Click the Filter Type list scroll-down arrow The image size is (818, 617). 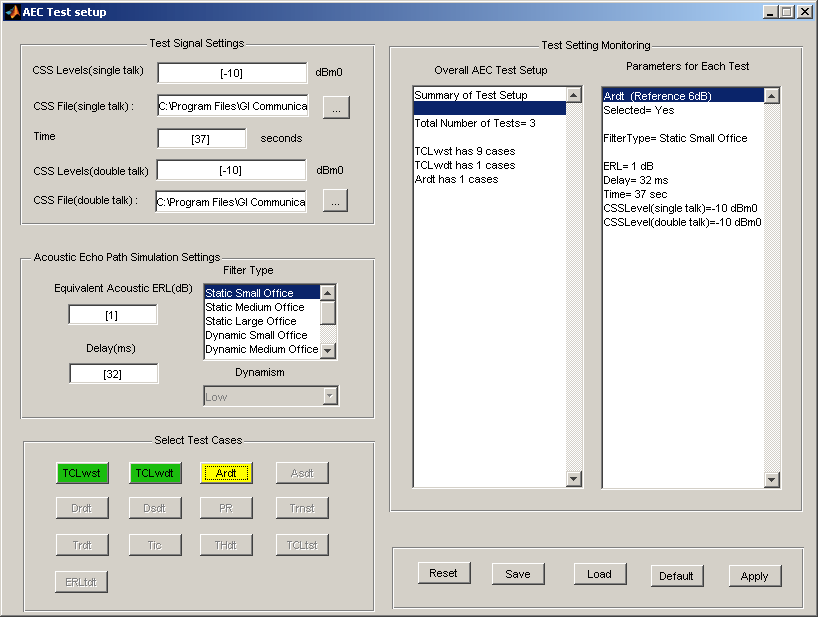pyautogui.click(x=328, y=350)
